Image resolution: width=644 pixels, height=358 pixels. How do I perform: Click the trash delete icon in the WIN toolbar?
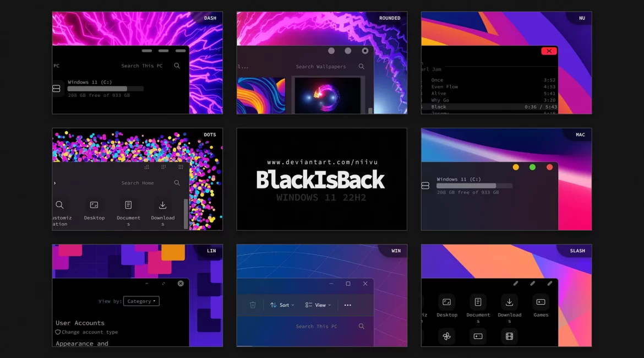click(253, 305)
